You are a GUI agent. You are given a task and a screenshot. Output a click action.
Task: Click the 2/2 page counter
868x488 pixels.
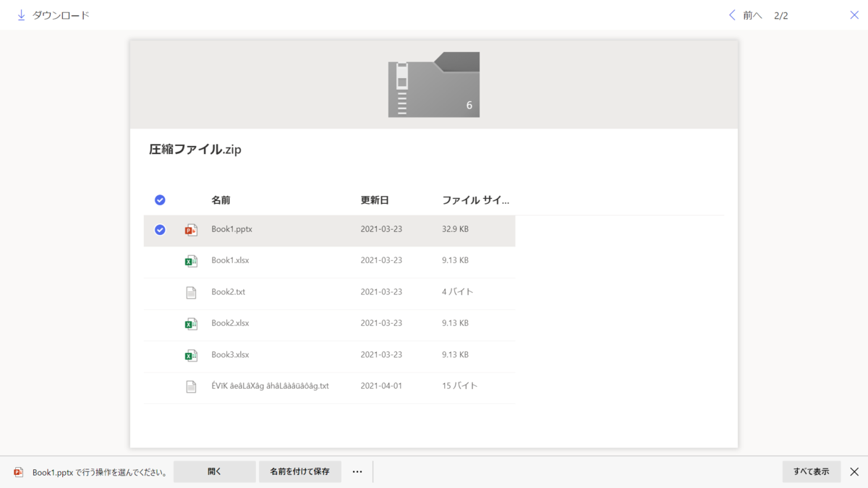pos(781,15)
